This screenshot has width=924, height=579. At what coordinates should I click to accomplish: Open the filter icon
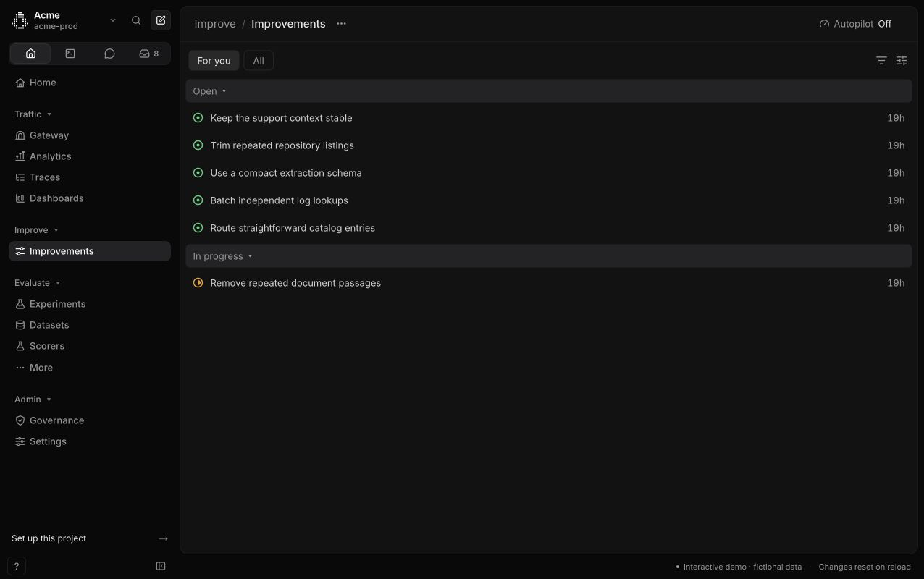click(x=881, y=61)
